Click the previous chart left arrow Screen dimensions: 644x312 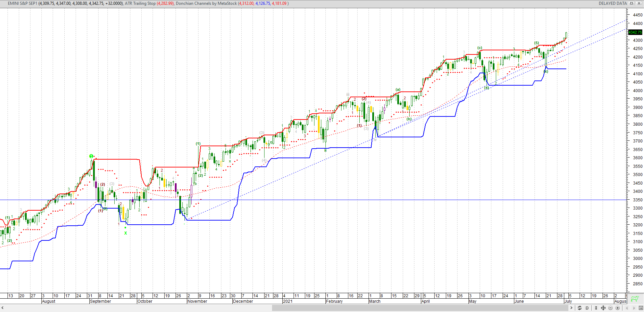click(627, 308)
